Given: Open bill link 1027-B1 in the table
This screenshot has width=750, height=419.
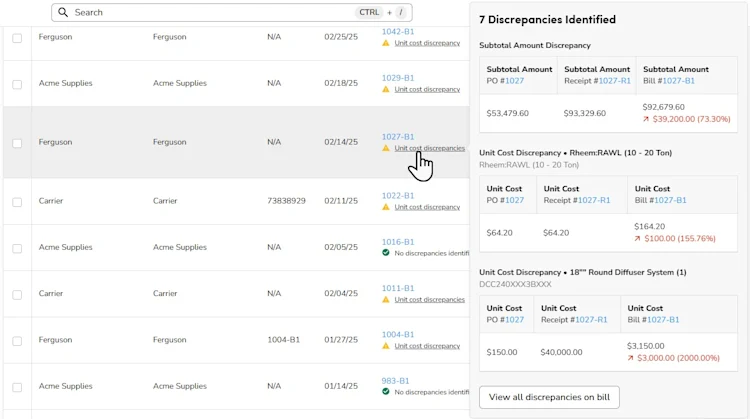Looking at the screenshot, I should tap(398, 137).
